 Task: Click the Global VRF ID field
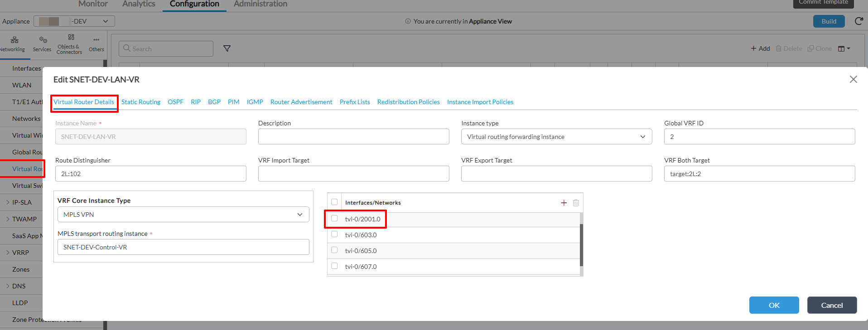pos(759,137)
